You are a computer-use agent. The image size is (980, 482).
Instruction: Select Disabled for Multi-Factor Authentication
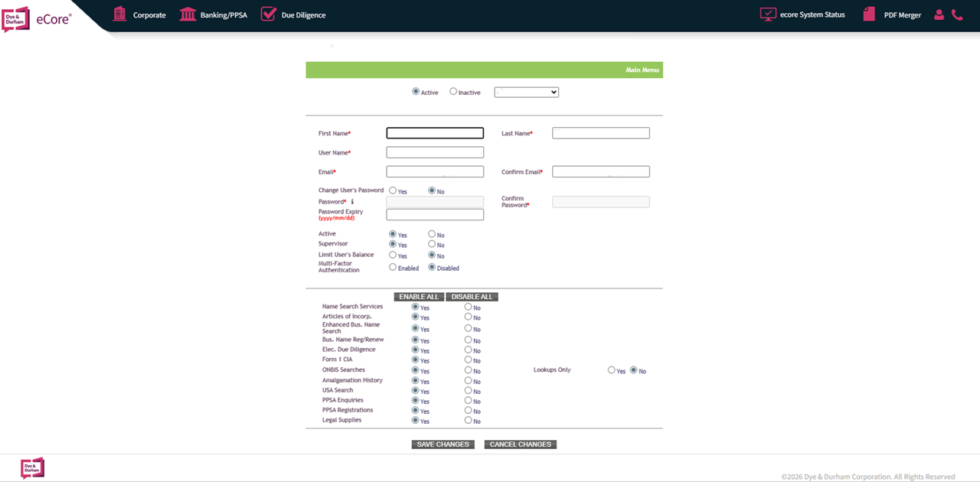pos(432,267)
